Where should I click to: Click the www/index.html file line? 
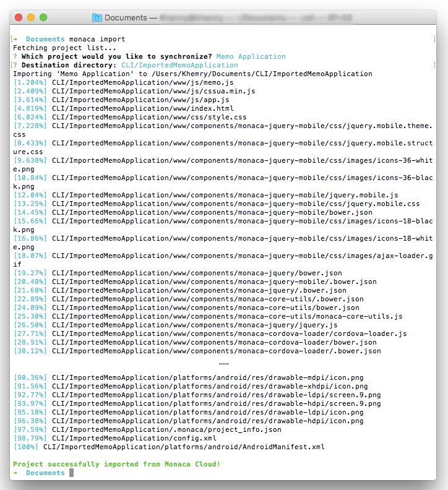click(124, 108)
